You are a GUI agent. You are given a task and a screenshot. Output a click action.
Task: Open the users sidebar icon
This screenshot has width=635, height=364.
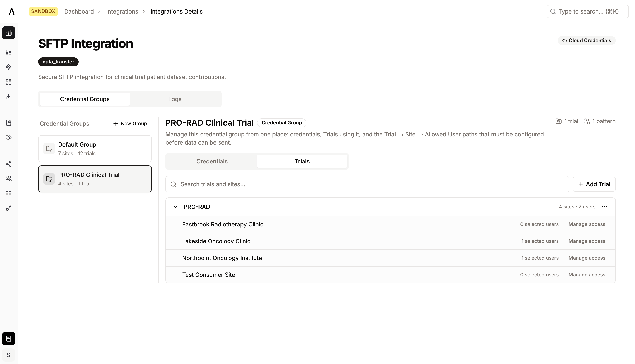pos(9,179)
